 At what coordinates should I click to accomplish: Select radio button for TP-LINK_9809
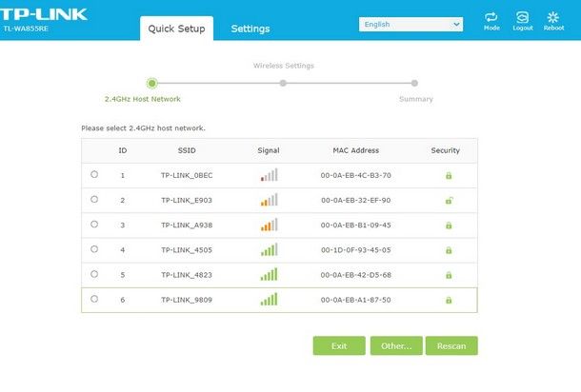pos(94,299)
